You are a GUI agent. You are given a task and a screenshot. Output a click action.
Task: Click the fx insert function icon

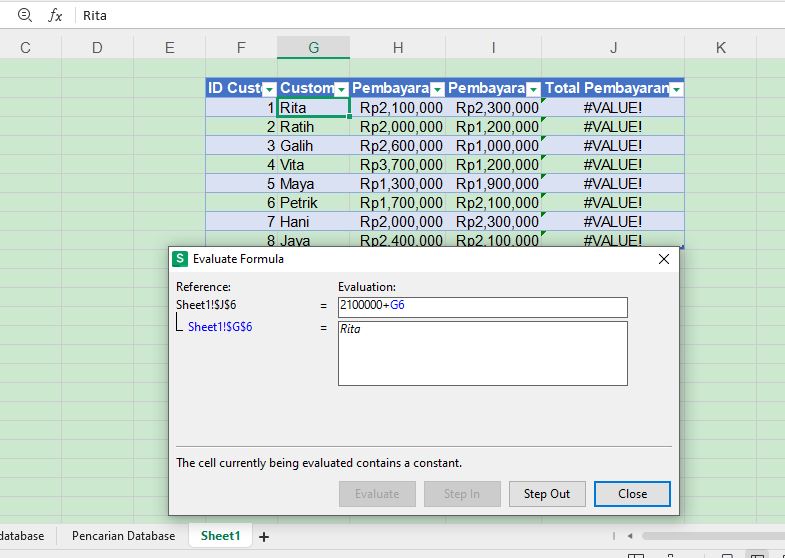coord(55,16)
